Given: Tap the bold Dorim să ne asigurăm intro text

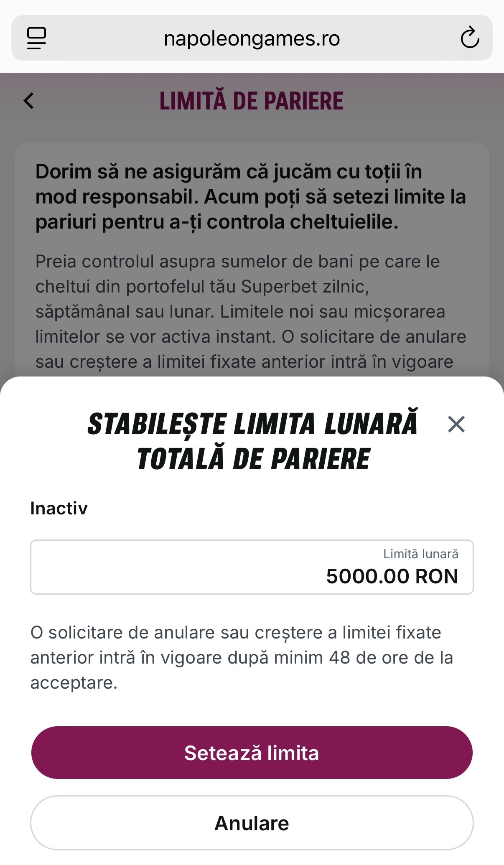Looking at the screenshot, I should tap(250, 196).
